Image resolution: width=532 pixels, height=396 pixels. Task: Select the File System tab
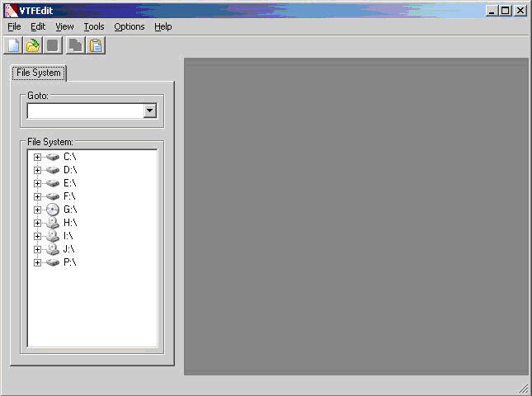point(39,73)
